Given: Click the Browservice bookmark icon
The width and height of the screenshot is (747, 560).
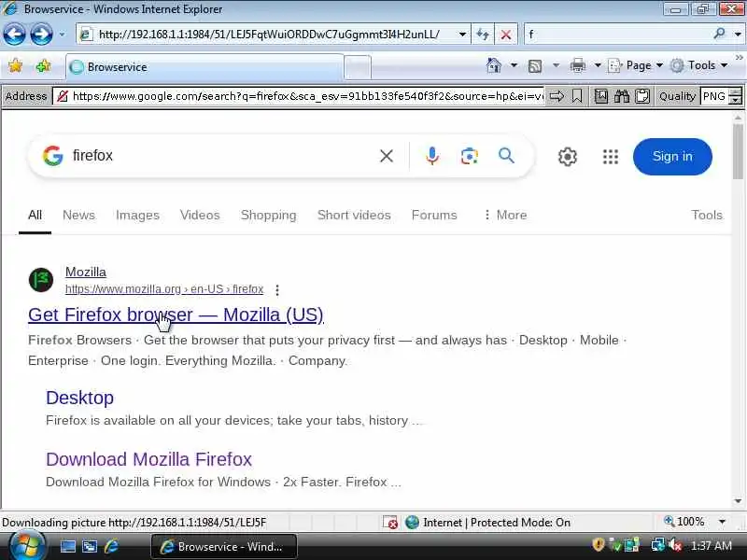Looking at the screenshot, I should pyautogui.click(x=577, y=97).
